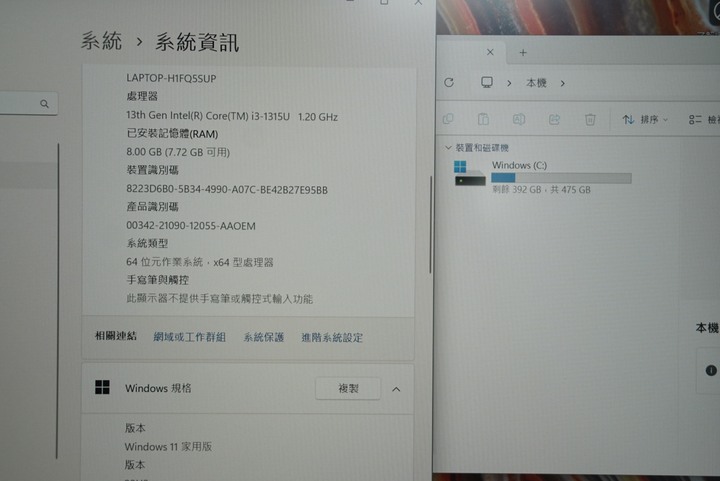Click the 64 位元作業系統 system type text
This screenshot has width=720, height=481.
point(200,262)
